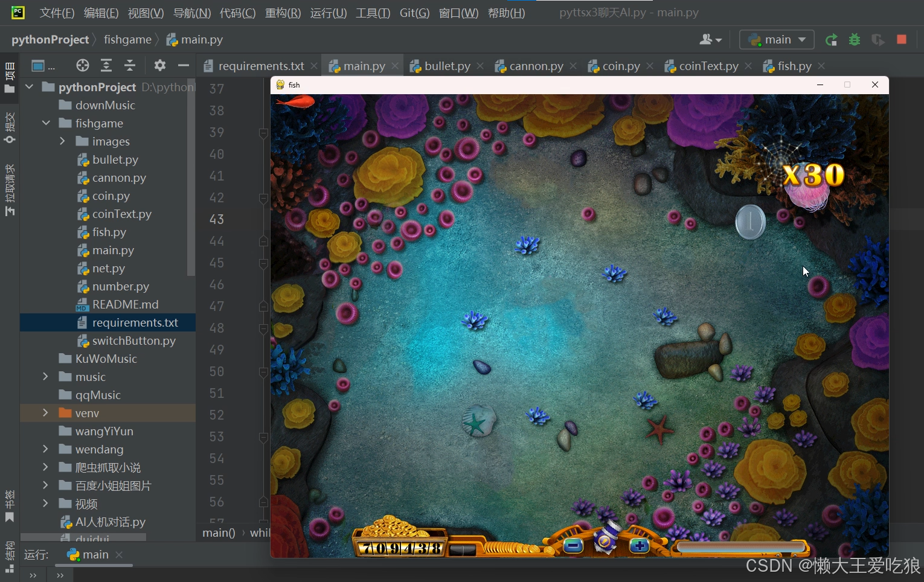
Task: Click the red fish in game corner
Action: coord(295,102)
